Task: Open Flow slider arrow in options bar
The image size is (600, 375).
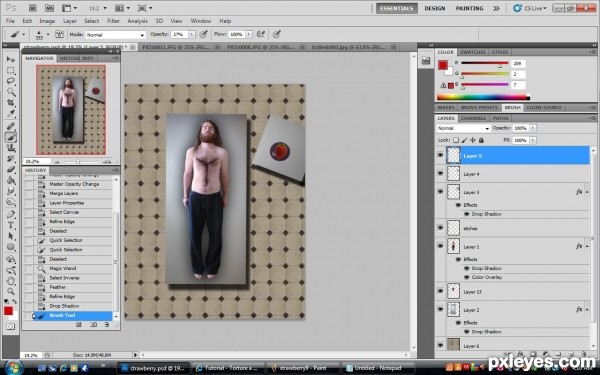Action: pyautogui.click(x=249, y=34)
